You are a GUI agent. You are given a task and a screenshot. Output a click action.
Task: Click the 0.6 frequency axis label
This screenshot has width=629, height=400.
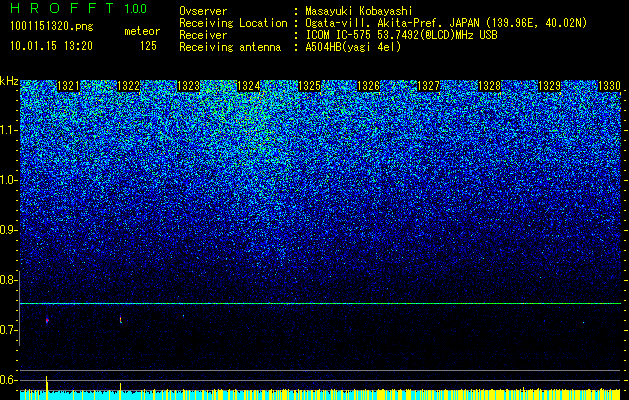[x=9, y=380]
